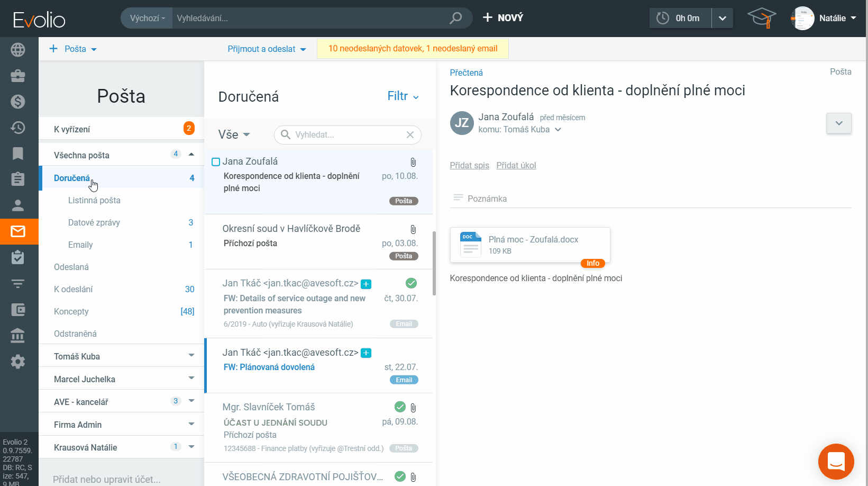This screenshot has width=868, height=486.
Task: Open the mail envelope icon in sidebar
Action: coord(18,231)
